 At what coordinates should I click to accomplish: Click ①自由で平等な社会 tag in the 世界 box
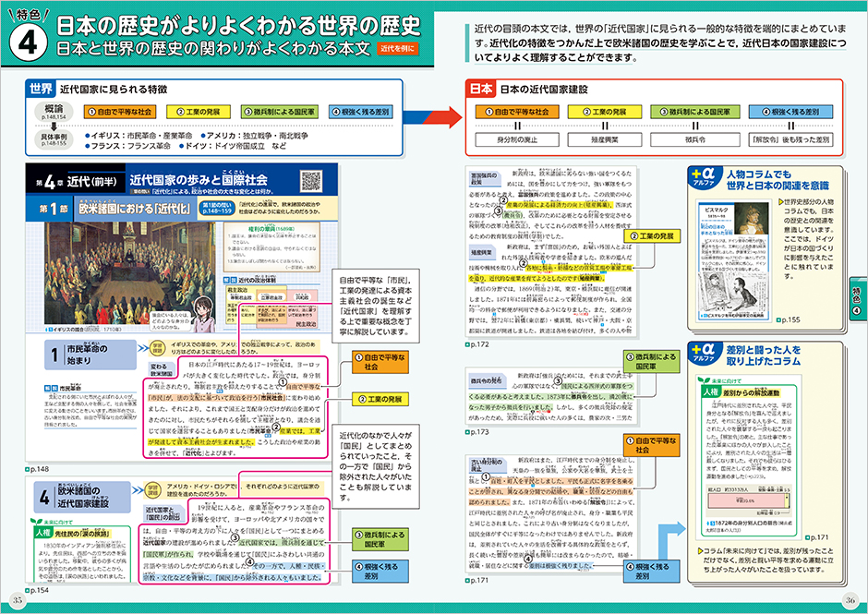tap(119, 112)
